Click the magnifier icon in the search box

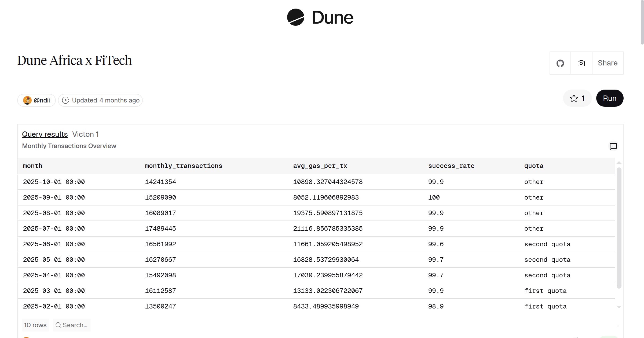click(58, 325)
